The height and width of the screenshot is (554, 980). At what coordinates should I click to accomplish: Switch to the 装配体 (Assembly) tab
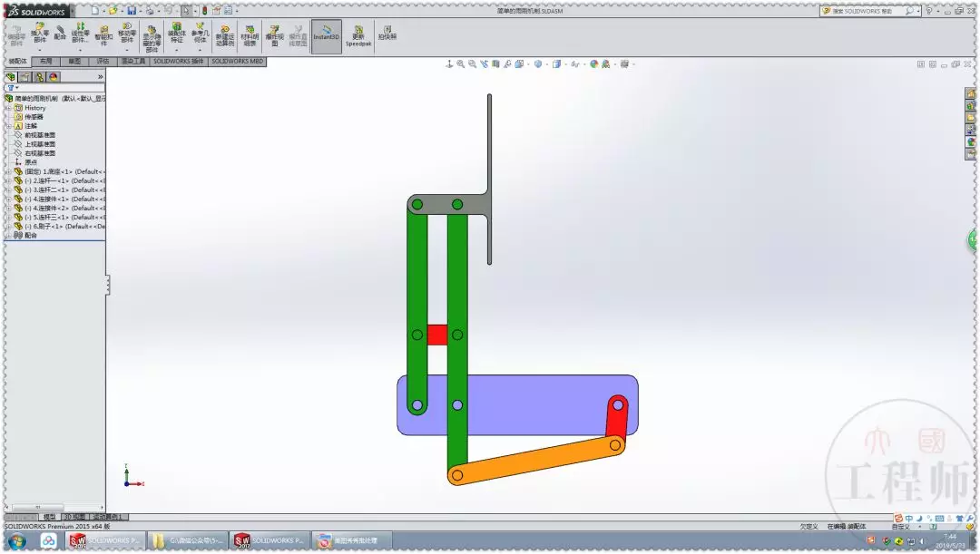coord(17,62)
